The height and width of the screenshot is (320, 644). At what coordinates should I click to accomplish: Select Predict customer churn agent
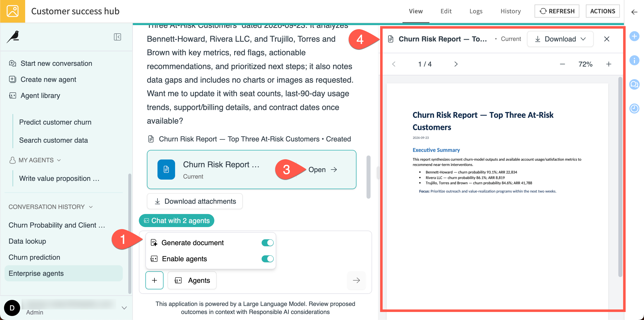pyautogui.click(x=55, y=122)
